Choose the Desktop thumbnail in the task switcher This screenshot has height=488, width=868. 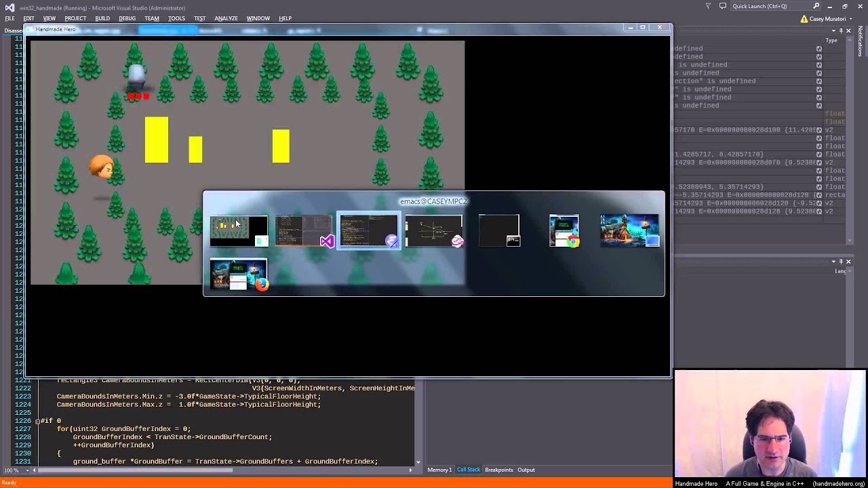tap(629, 231)
